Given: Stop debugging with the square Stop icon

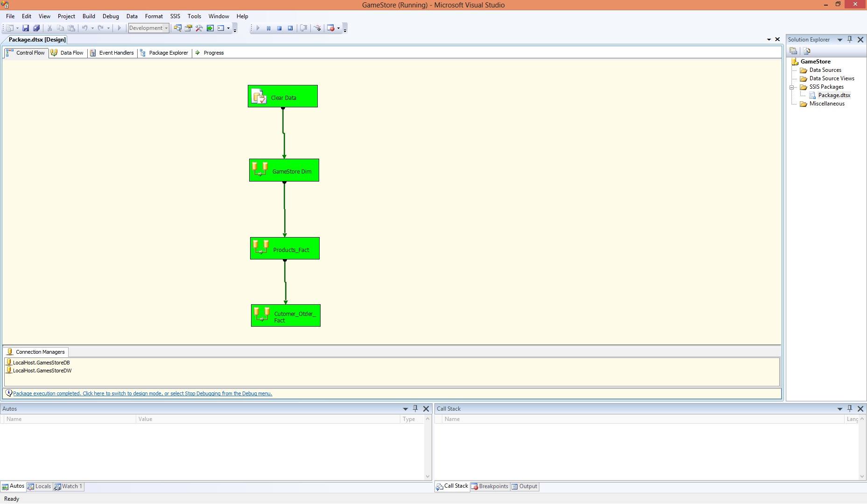Looking at the screenshot, I should point(279,28).
